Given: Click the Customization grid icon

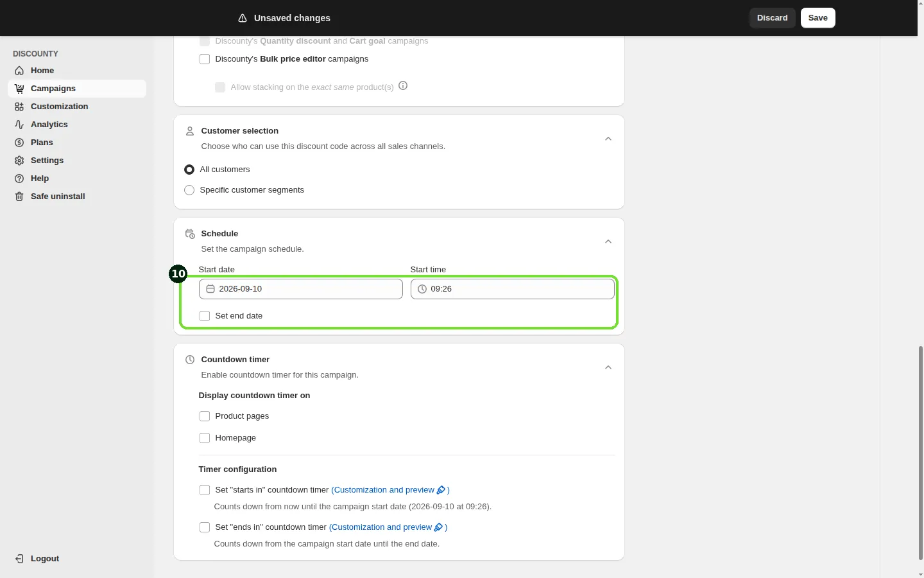Looking at the screenshot, I should click(19, 107).
